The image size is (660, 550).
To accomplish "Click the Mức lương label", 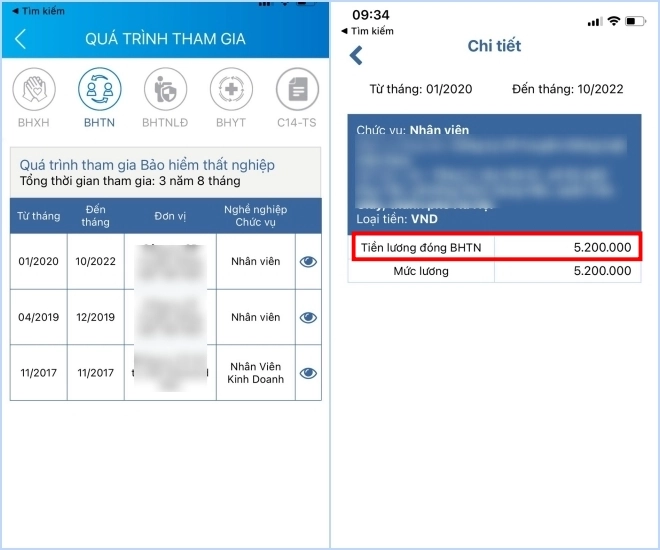I will tap(421, 271).
